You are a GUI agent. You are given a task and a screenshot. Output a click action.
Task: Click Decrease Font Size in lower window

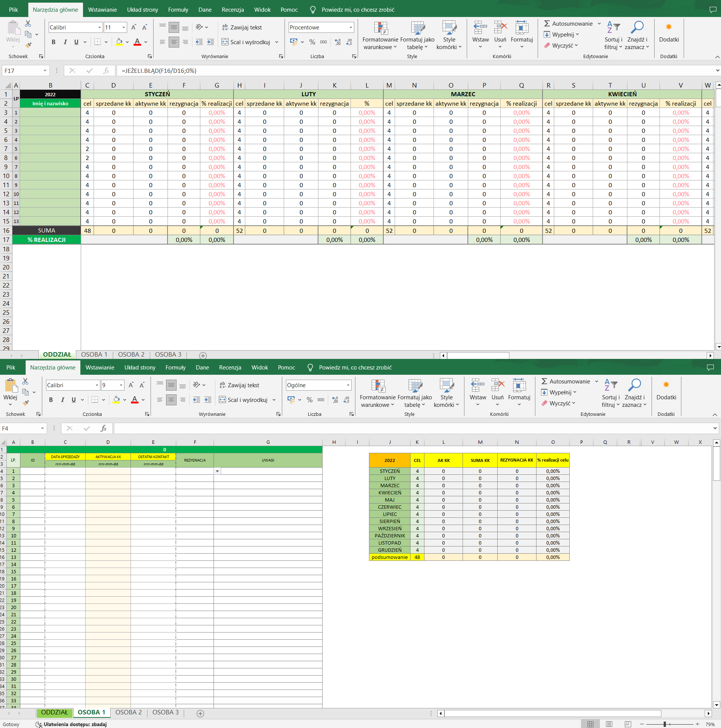pos(142,385)
